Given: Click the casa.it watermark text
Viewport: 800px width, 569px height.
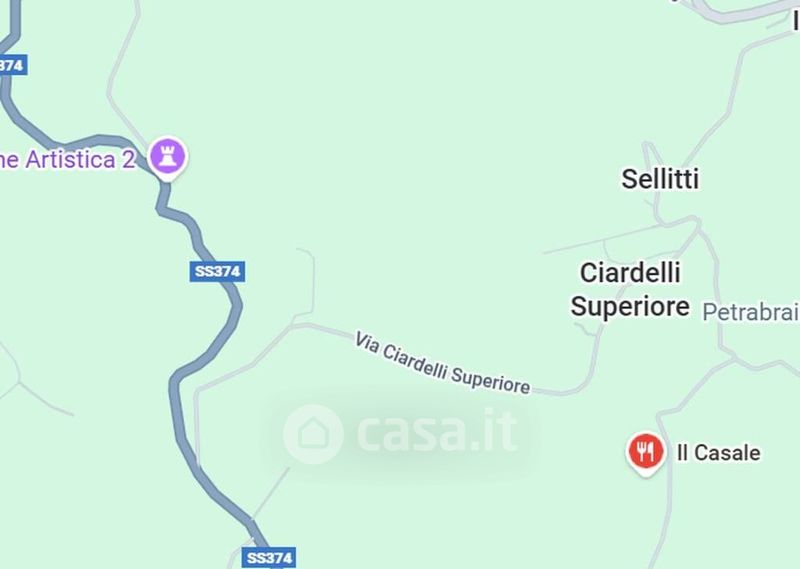Looking at the screenshot, I should pos(437,432).
